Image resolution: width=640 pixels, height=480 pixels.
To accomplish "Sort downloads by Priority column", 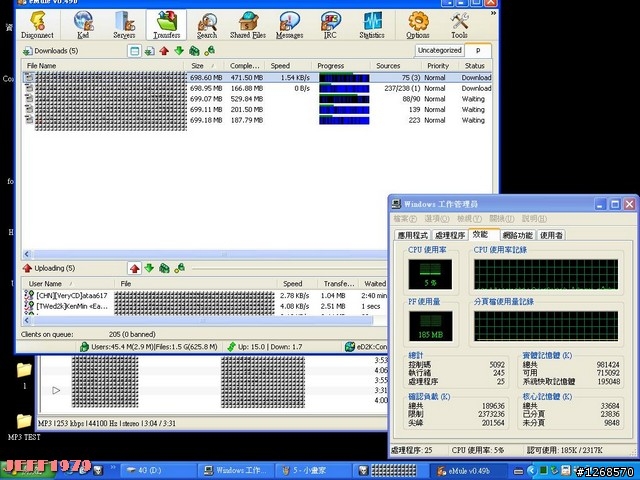I will tap(440, 66).
